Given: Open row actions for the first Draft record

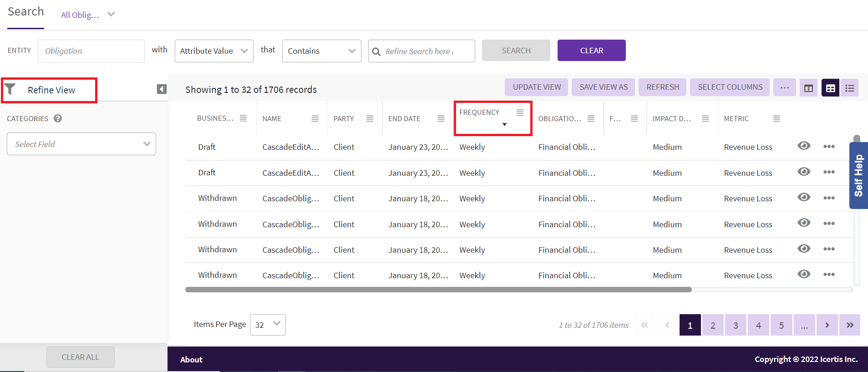Looking at the screenshot, I should 829,147.
